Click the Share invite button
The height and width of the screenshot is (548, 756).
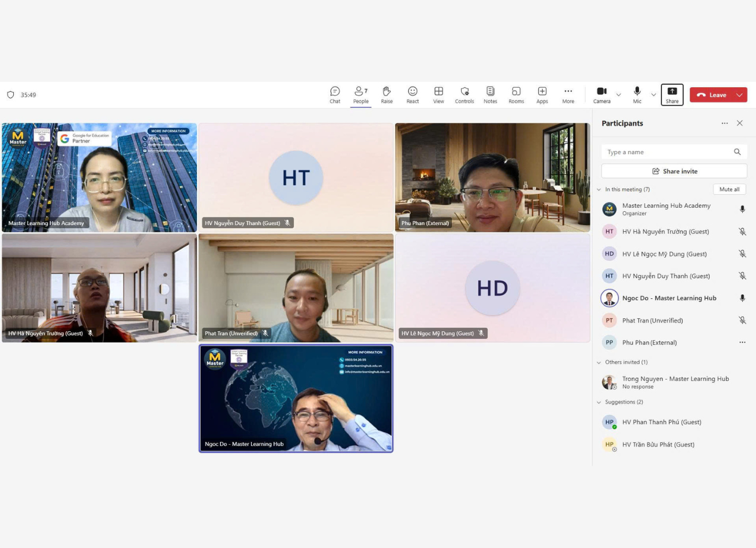coord(674,171)
